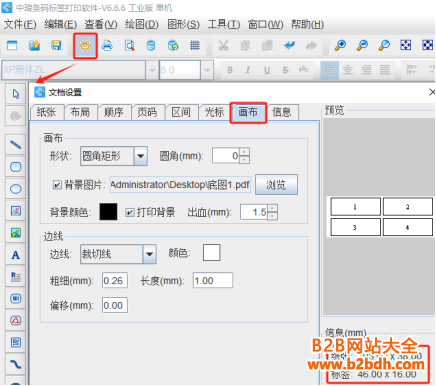
Task: Expand the 边线 line type dropdown
Action: (x=150, y=254)
